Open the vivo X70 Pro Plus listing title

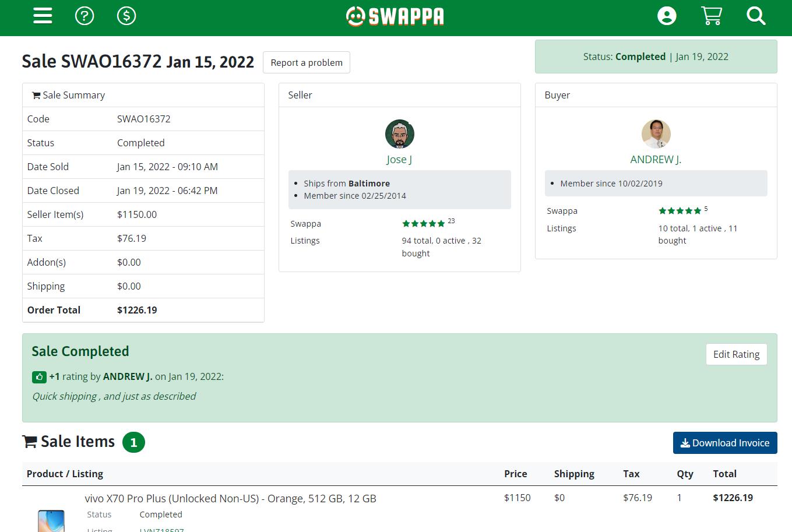click(230, 498)
